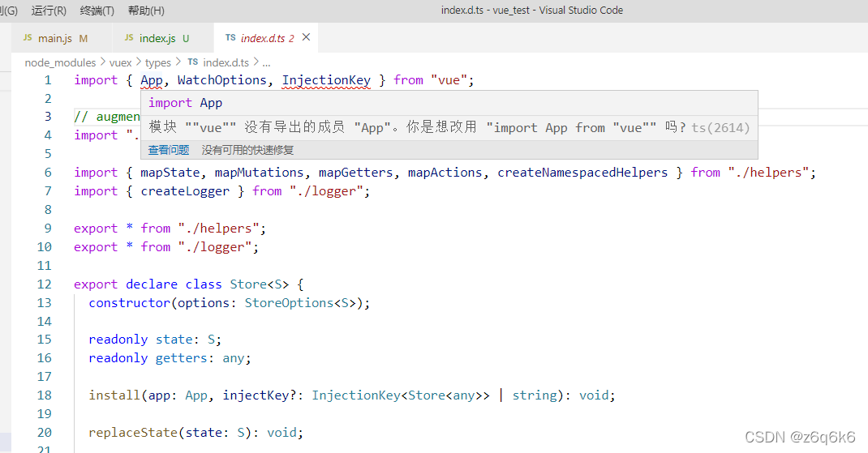Screen dimensions: 868x453
Task: Click node_modules in the breadcrumb
Action: point(60,62)
